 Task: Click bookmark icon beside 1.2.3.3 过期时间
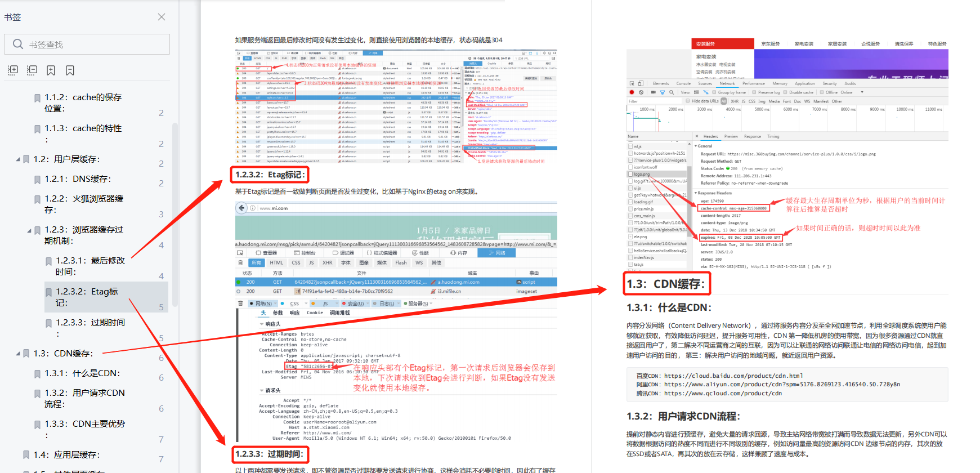click(x=49, y=323)
